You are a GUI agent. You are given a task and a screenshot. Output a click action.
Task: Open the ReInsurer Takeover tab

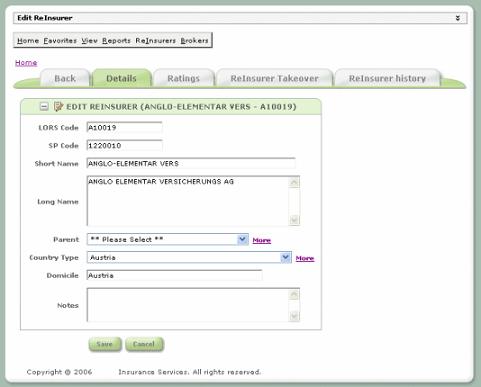point(274,79)
